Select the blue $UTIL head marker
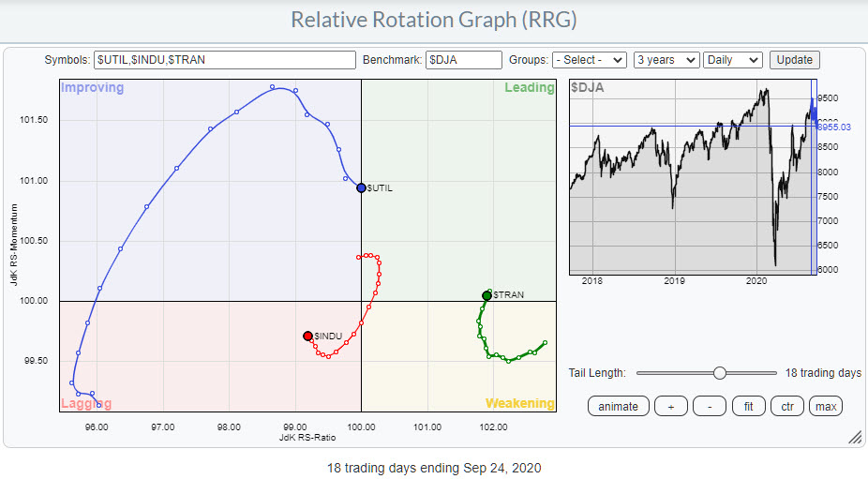The height and width of the screenshot is (479, 868). pyautogui.click(x=361, y=188)
